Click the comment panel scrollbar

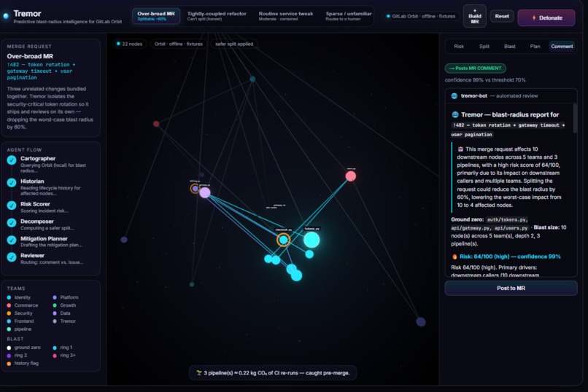click(574, 118)
